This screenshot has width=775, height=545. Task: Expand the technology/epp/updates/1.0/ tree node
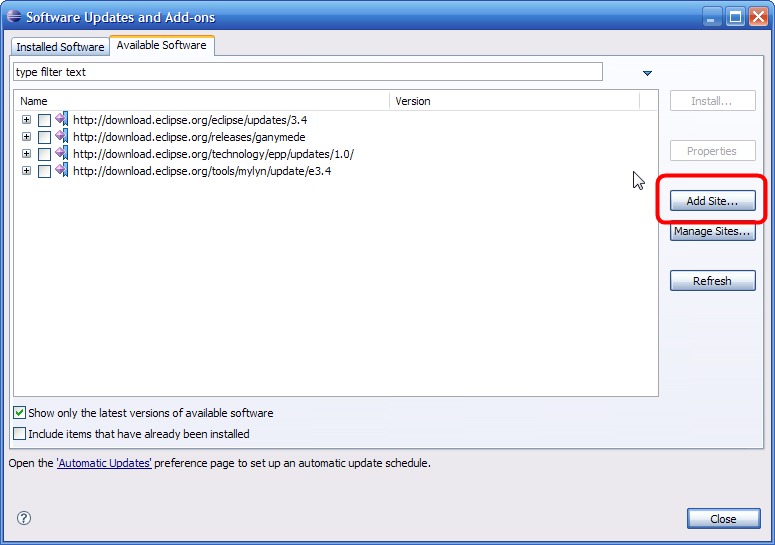(x=26, y=154)
